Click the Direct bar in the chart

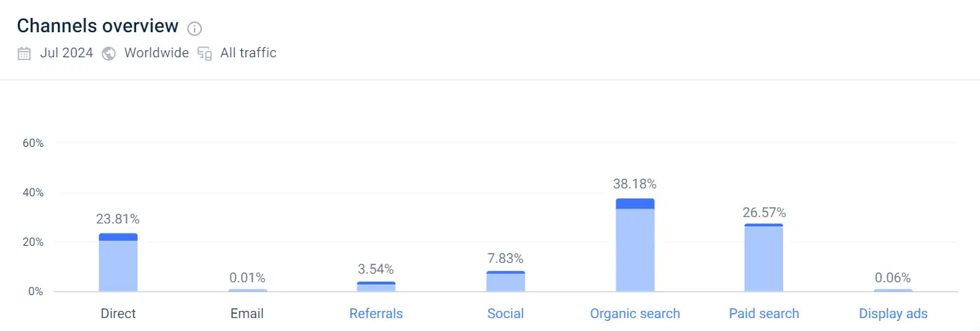click(x=118, y=263)
